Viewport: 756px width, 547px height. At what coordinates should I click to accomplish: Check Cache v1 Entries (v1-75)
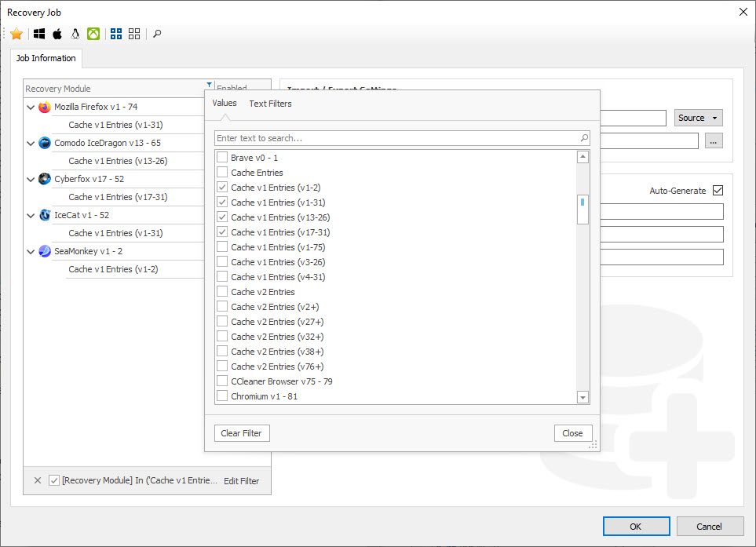tap(222, 247)
